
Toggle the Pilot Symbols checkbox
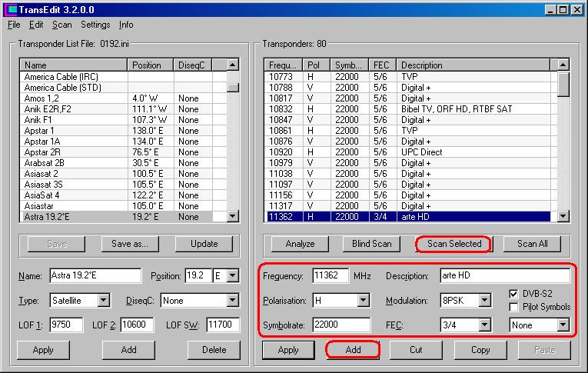pyautogui.click(x=513, y=308)
